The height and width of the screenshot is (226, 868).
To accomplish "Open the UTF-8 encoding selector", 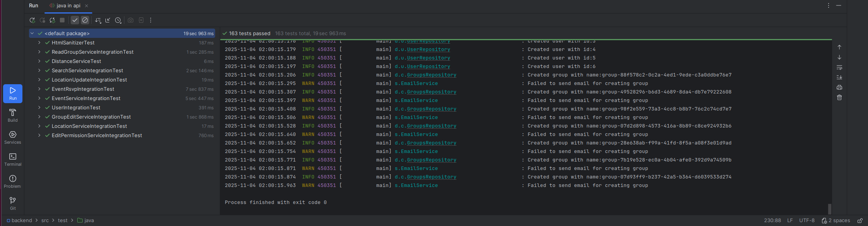I will tap(807, 220).
